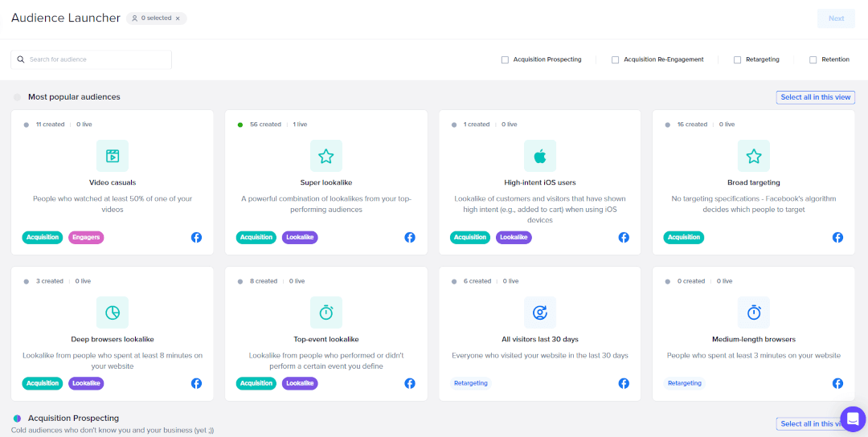This screenshot has height=437, width=868.
Task: Click the Engagers tag on Video casuals
Action: tap(86, 237)
